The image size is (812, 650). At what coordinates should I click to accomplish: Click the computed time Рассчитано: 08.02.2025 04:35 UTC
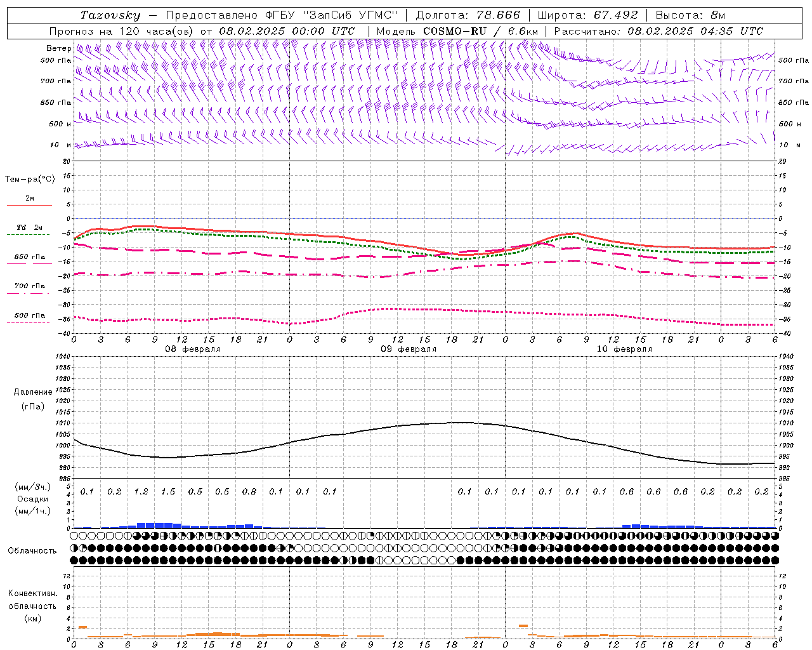coord(658,31)
